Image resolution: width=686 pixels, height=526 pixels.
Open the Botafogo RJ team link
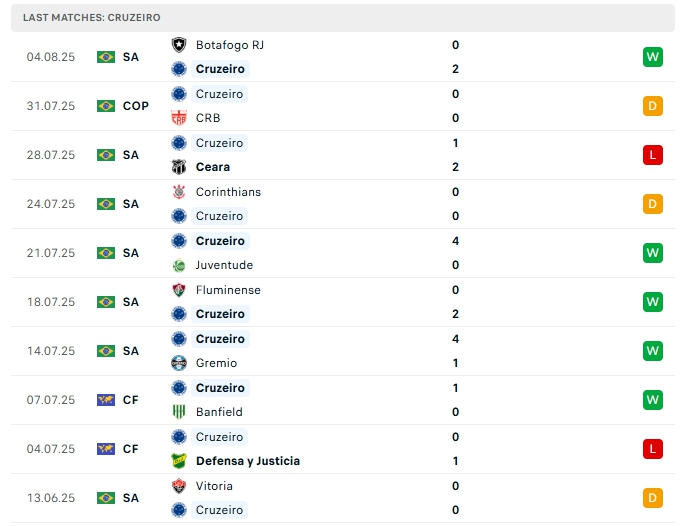coord(230,45)
